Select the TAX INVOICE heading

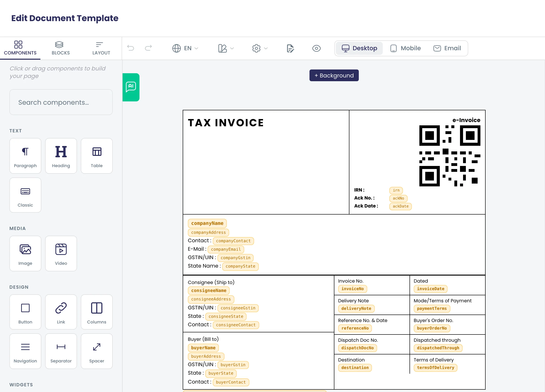[x=226, y=123]
